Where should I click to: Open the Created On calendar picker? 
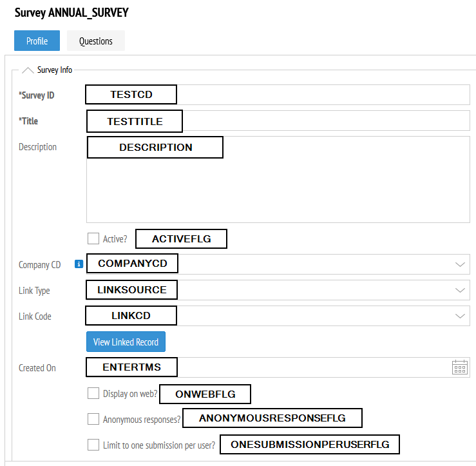(x=460, y=367)
